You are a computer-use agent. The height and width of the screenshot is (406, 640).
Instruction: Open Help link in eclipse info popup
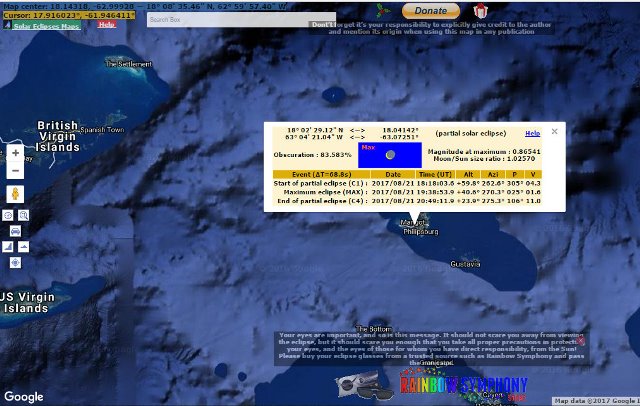click(x=533, y=133)
